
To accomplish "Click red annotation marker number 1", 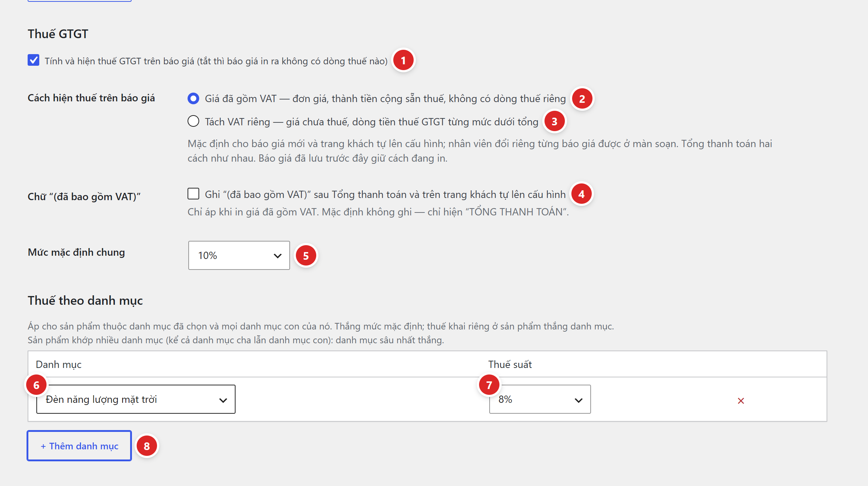I will pos(403,60).
